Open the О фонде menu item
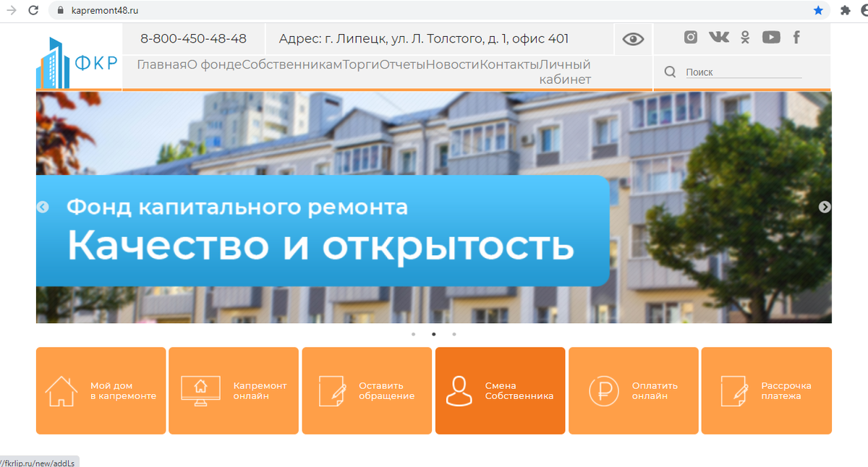 coord(215,64)
